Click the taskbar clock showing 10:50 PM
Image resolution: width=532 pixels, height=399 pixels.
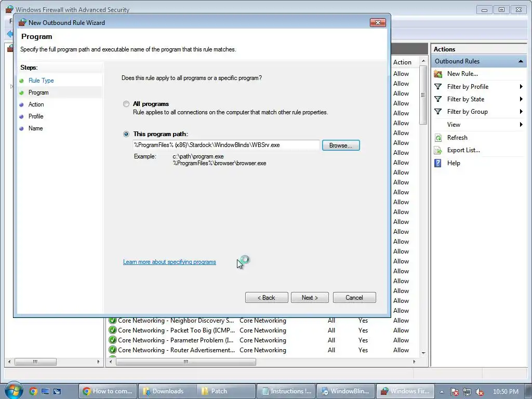pos(506,392)
